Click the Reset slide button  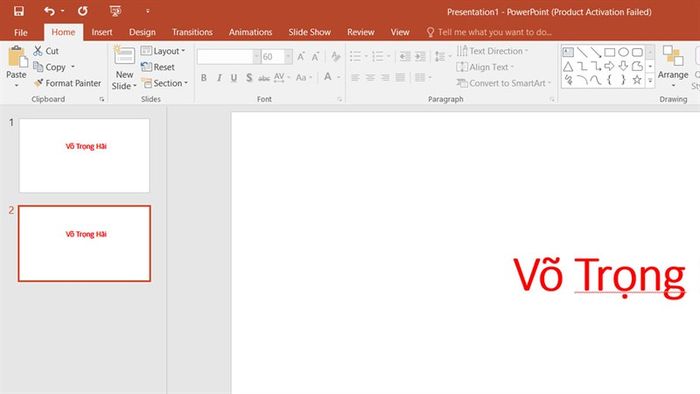[158, 67]
